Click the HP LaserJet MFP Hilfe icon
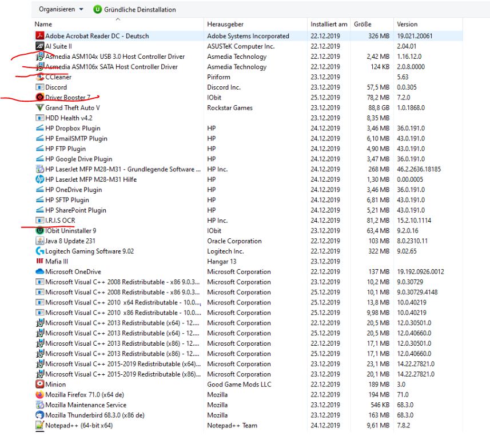This screenshot has width=490, height=448. [39, 179]
